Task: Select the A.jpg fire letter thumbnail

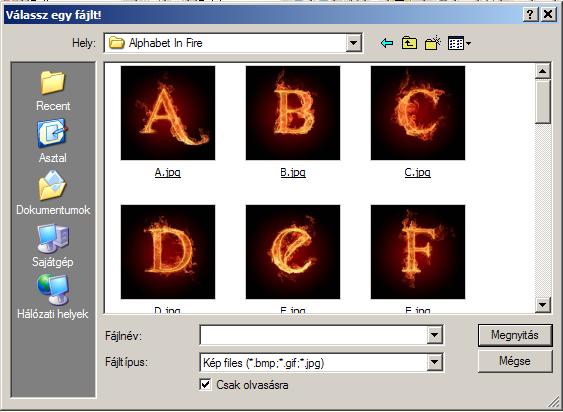Action: (x=168, y=113)
